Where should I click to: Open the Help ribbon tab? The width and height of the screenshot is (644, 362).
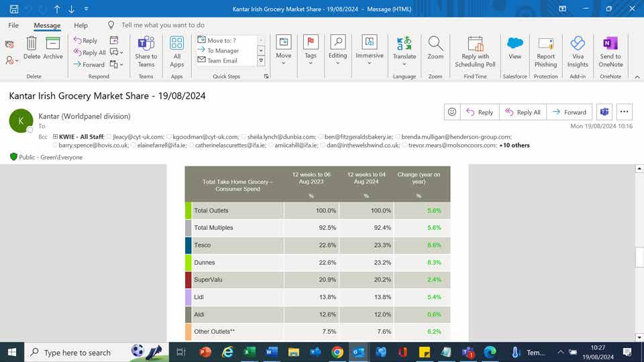(81, 25)
